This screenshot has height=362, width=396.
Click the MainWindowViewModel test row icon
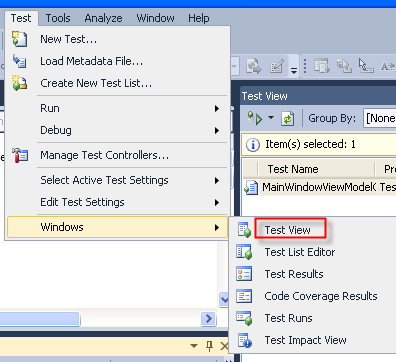251,187
